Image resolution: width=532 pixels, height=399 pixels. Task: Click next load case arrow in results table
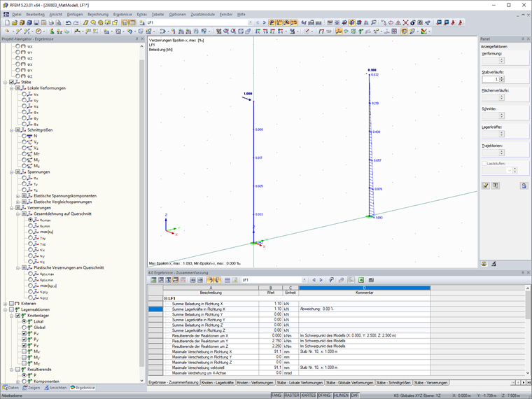tap(321, 280)
